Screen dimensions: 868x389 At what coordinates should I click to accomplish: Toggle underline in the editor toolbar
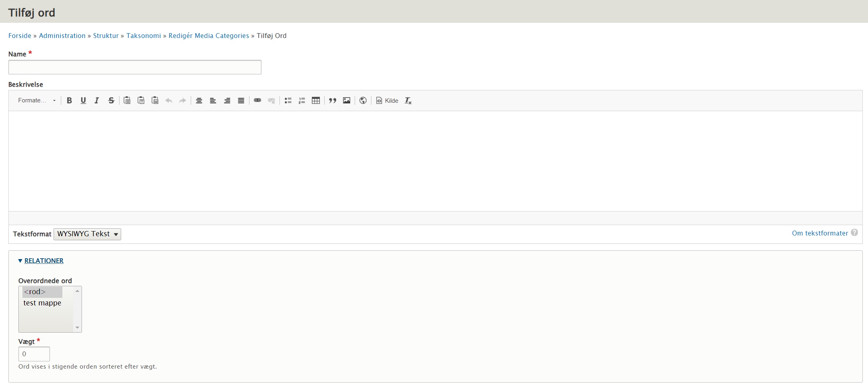(x=83, y=100)
